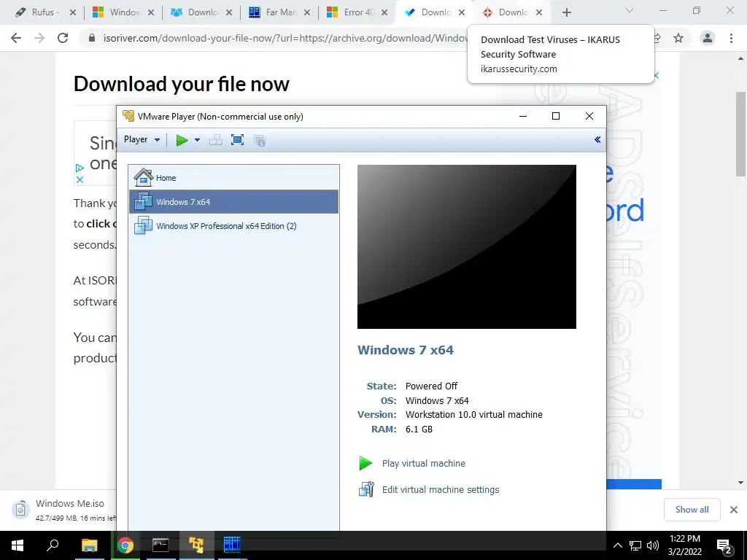The height and width of the screenshot is (560, 747).
Task: Click the green play icon beside Play virtual machine
Action: (365, 463)
